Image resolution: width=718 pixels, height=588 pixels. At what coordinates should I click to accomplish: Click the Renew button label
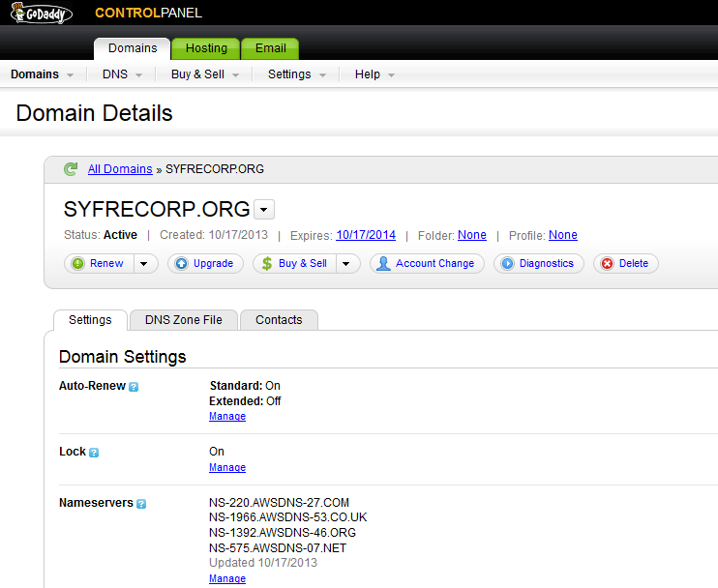[x=106, y=264]
